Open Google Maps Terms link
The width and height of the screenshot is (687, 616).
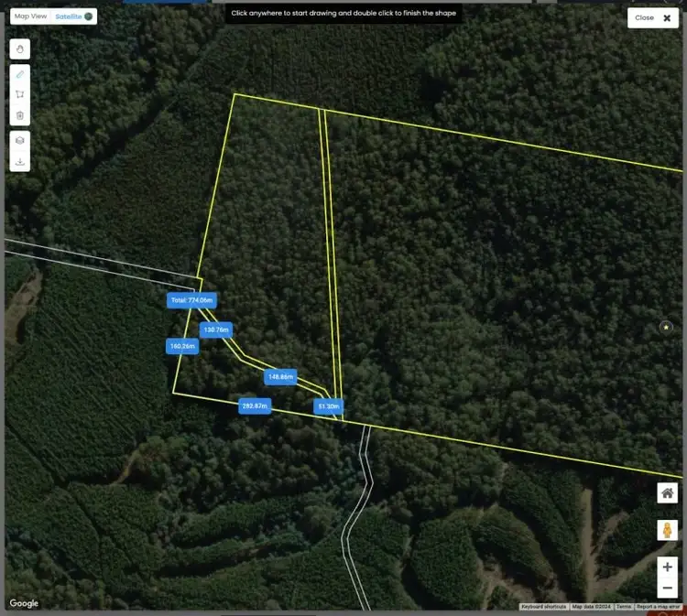coord(624,607)
